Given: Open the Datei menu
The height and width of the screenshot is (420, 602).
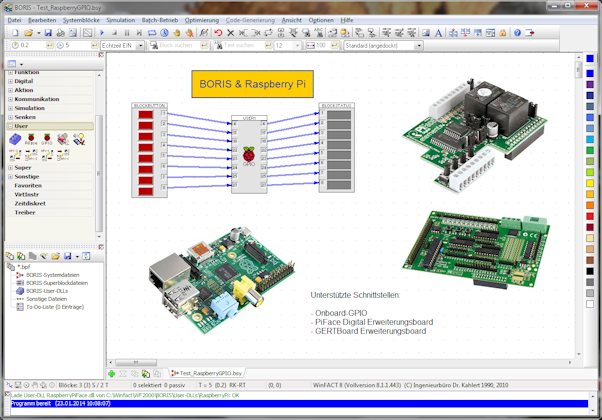Looking at the screenshot, I should pyautogui.click(x=15, y=20).
